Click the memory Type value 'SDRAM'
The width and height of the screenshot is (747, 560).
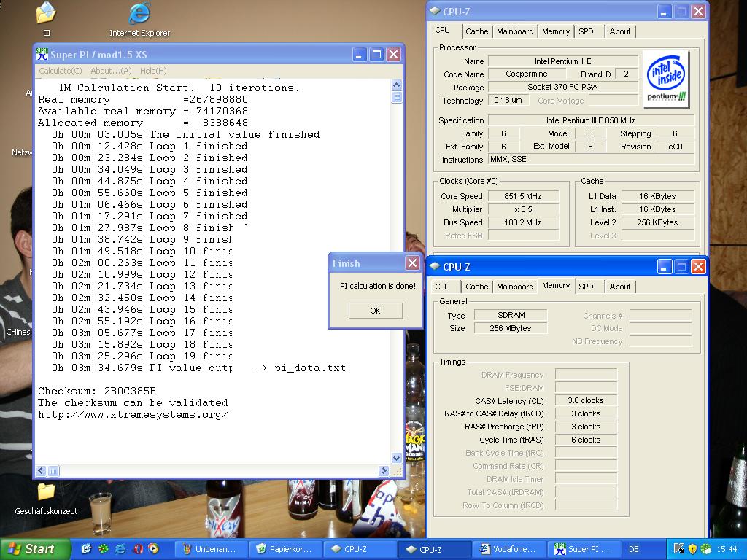[511, 315]
